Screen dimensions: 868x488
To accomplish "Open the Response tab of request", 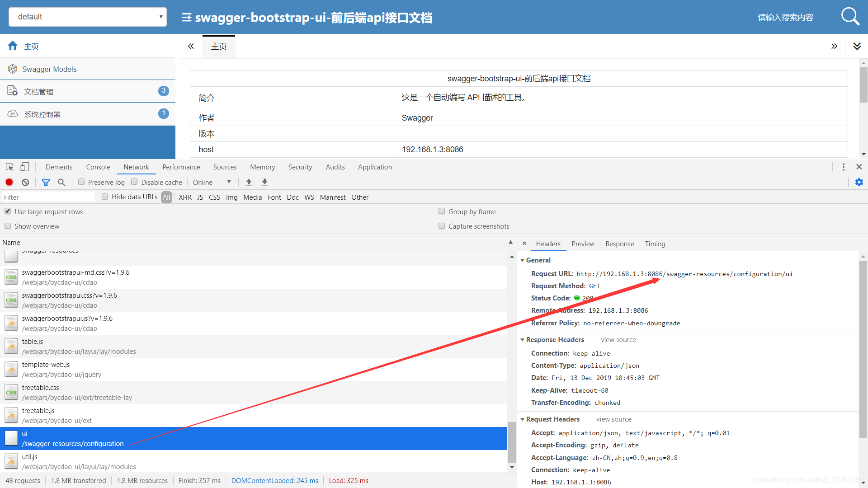I will [x=619, y=244].
